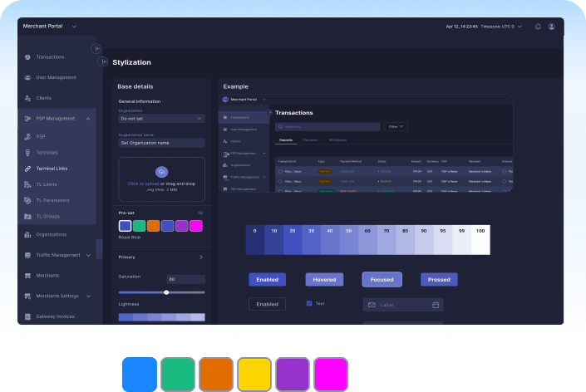Open the TL Limits menu item

(x=47, y=184)
